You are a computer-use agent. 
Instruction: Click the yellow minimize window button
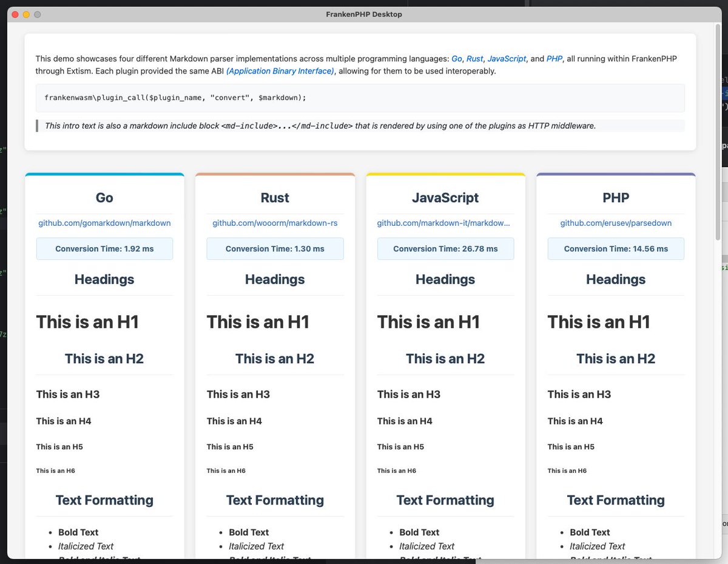tap(26, 15)
